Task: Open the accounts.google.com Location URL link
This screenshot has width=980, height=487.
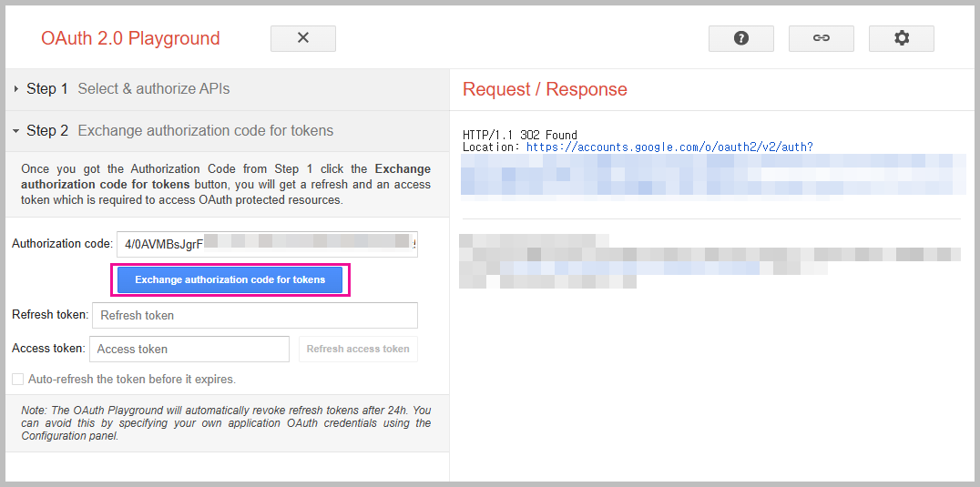Action: [x=669, y=147]
